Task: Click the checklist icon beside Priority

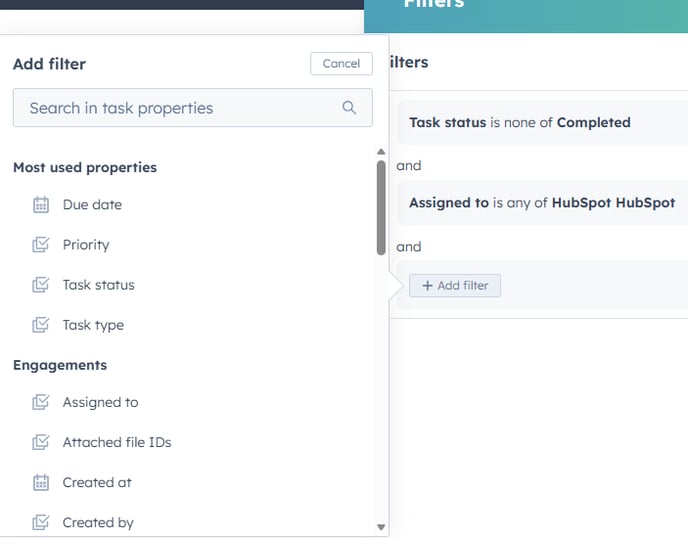Action: (x=41, y=245)
